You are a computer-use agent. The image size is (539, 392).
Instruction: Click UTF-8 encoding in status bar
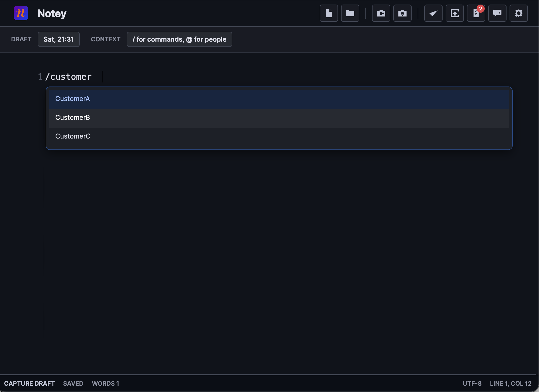pyautogui.click(x=472, y=383)
